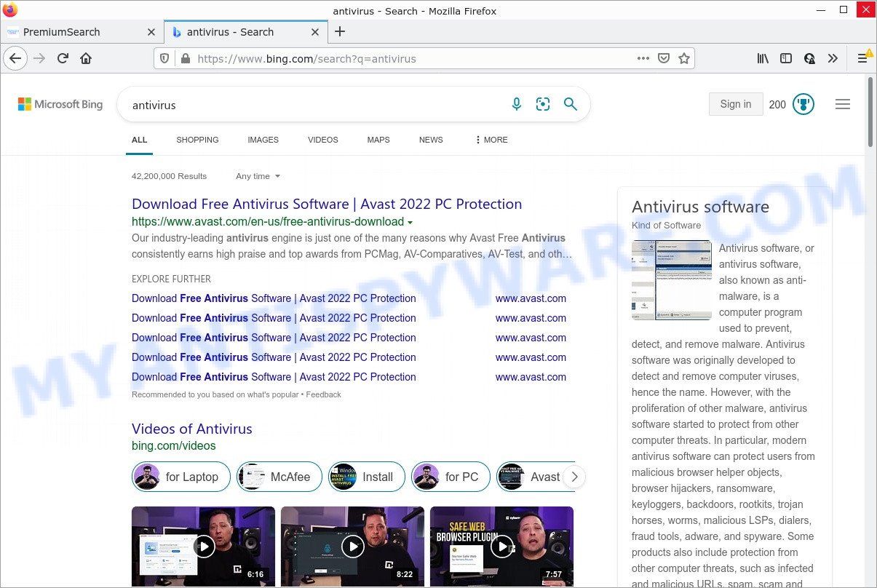Viewport: 877px width, 588px height.
Task: Click the Sign in button
Action: 736,104
